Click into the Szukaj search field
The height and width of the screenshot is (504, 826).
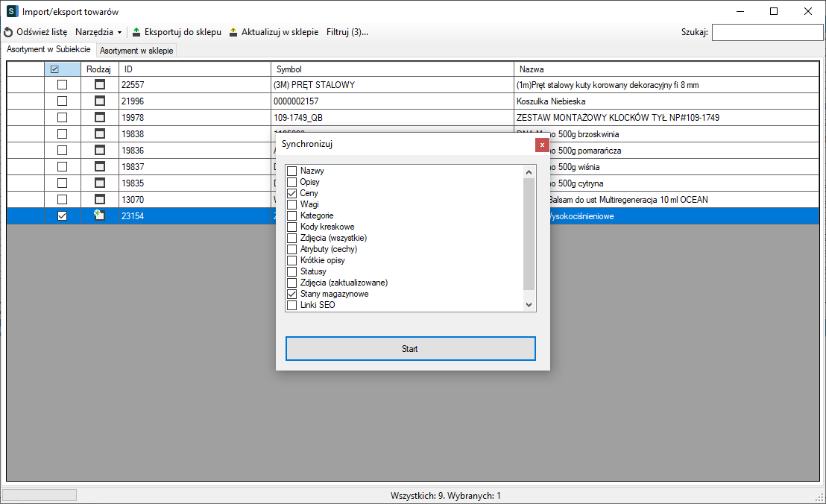[x=766, y=33]
